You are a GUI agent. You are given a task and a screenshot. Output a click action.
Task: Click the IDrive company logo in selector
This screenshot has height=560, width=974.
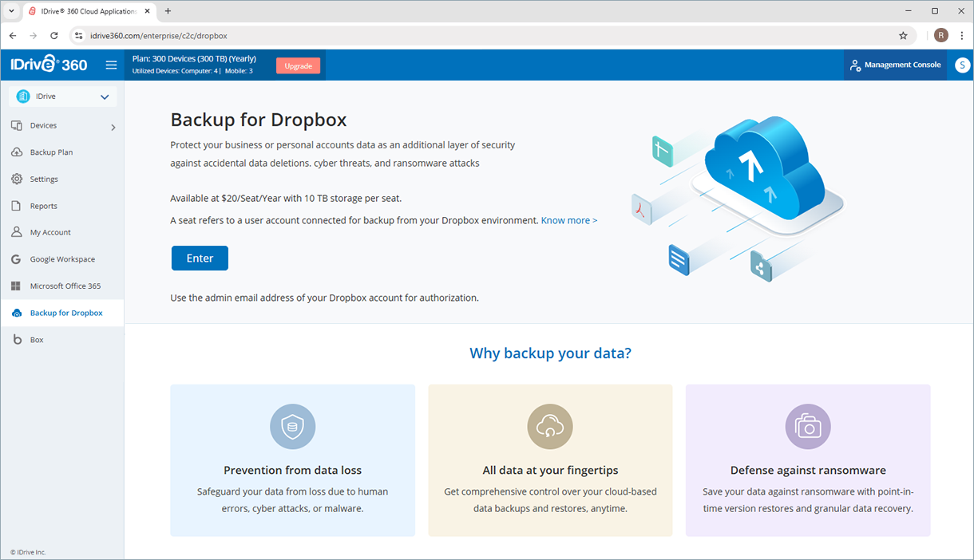[x=23, y=97]
